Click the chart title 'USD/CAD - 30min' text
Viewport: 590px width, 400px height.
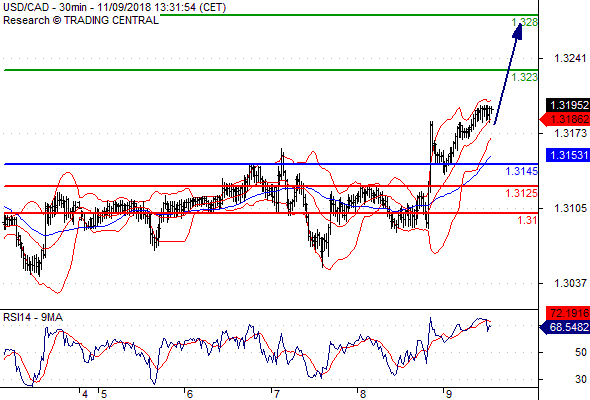(45, 7)
